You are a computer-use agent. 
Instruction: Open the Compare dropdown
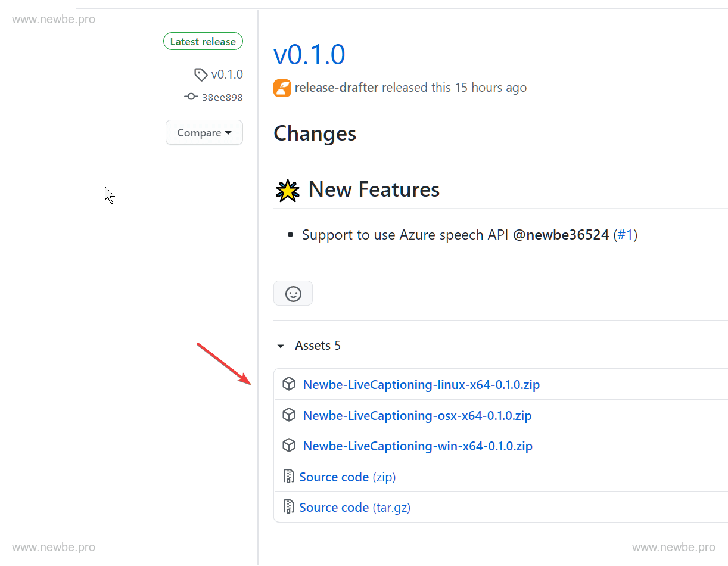pos(204,133)
